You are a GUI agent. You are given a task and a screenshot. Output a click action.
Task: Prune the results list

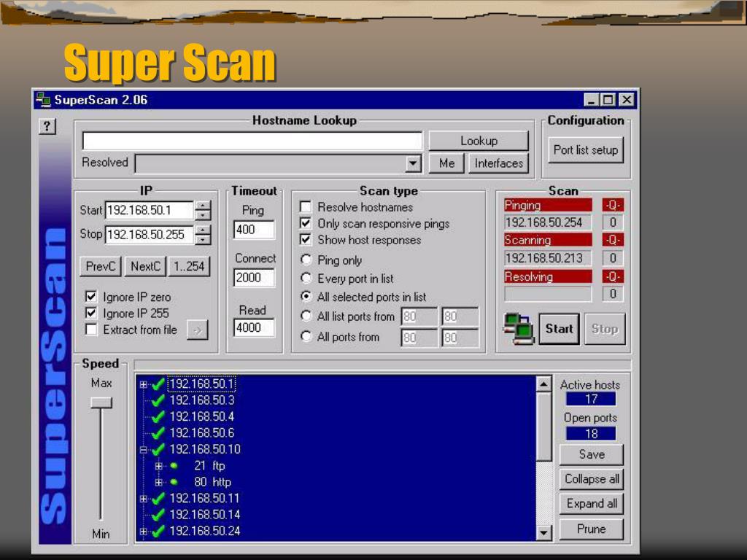591,529
